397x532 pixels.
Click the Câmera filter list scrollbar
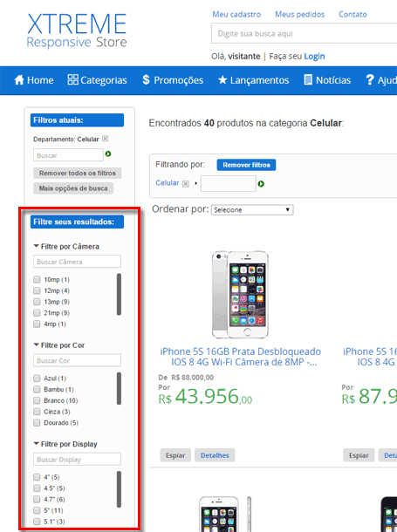coord(119,295)
